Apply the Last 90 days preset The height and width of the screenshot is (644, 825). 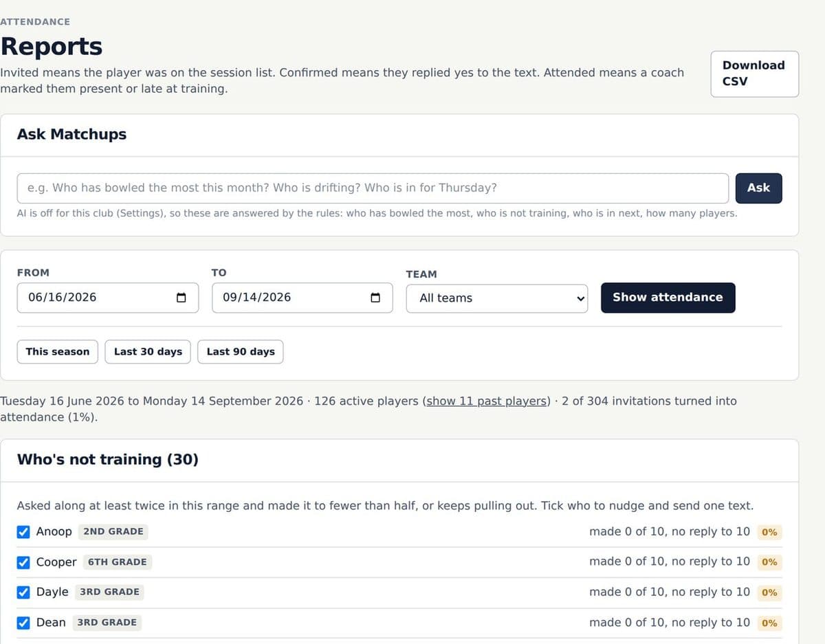[241, 351]
